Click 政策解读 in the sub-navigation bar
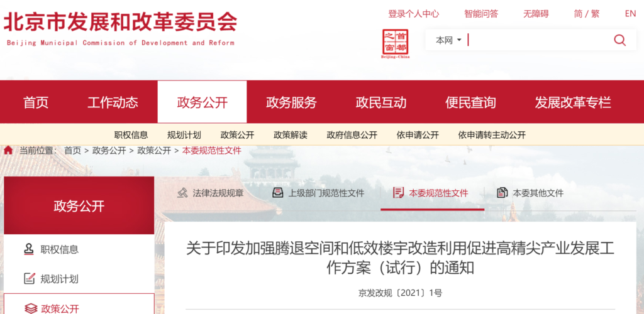Screen dimensions: 644x314 click(x=291, y=135)
